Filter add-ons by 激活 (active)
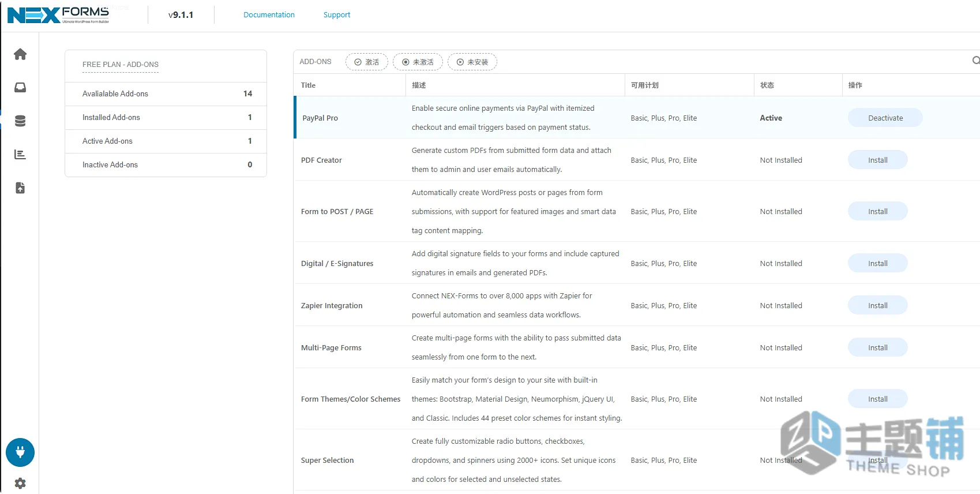 pos(367,62)
